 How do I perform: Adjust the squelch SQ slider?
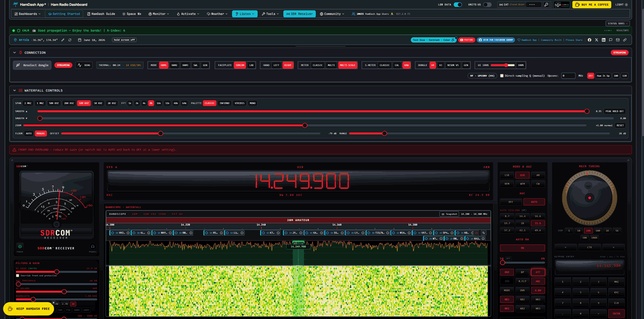coord(522,263)
